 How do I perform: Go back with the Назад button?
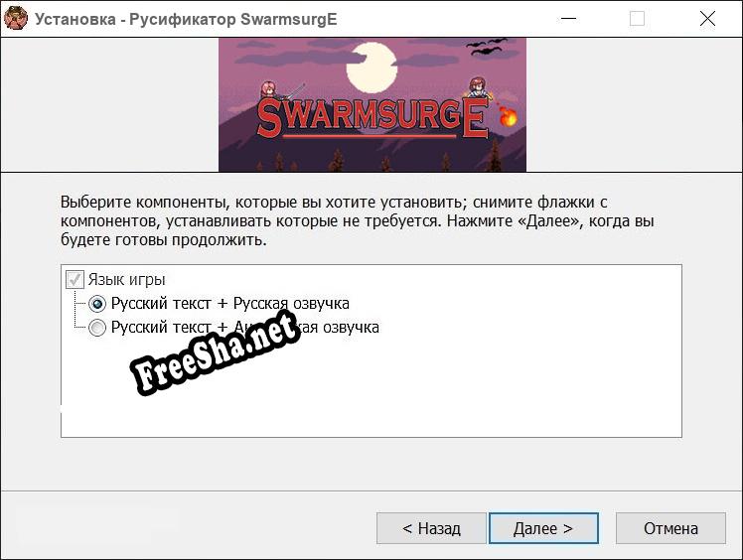(x=431, y=528)
